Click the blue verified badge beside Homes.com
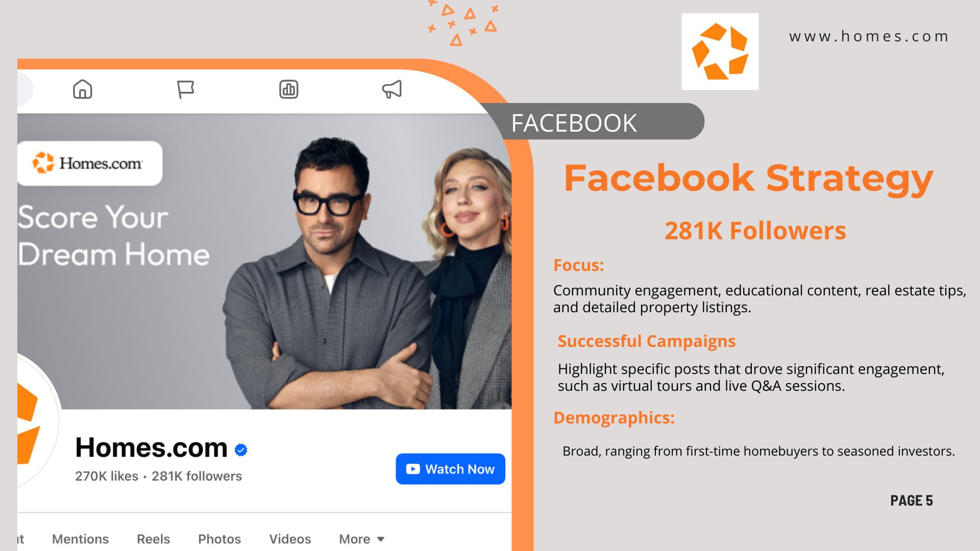Viewport: 980px width, 551px height. click(x=241, y=449)
